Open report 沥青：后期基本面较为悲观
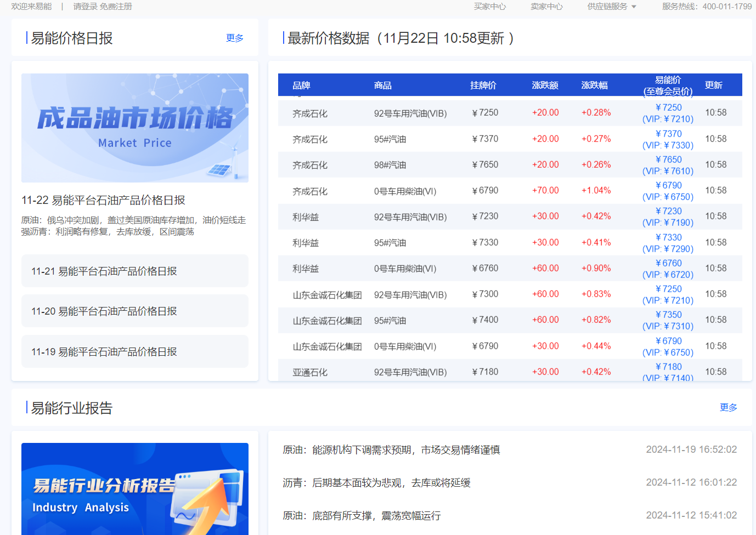 pyautogui.click(x=376, y=483)
